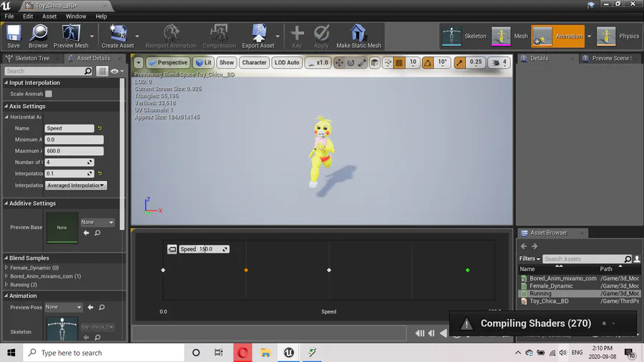Collapse the Axis Settings section
The image size is (644, 362).
(6, 107)
